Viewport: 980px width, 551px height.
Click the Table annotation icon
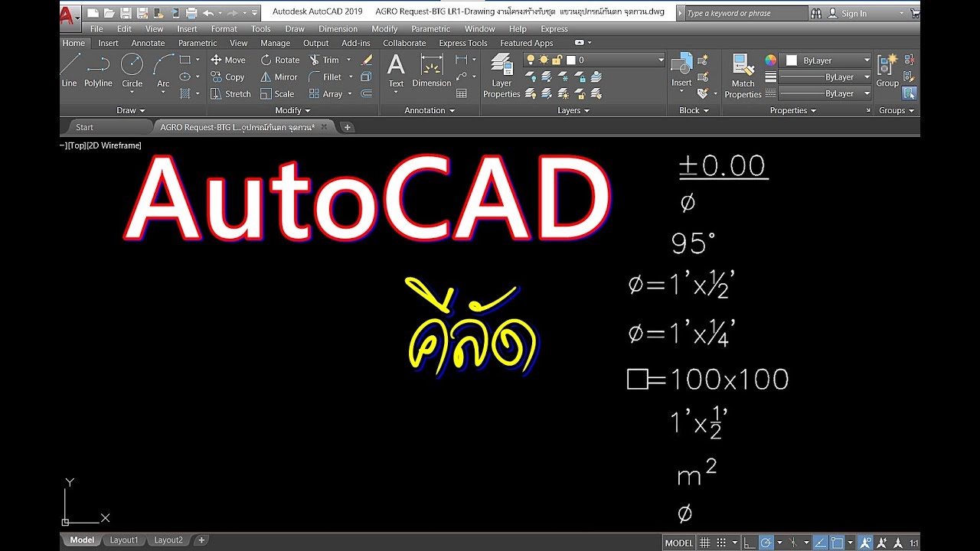[x=462, y=93]
